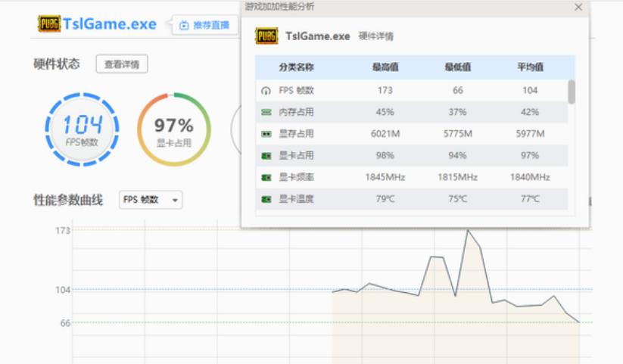Click the 性能参数曲线 section heading
The height and width of the screenshot is (364, 623).
pyautogui.click(x=68, y=200)
